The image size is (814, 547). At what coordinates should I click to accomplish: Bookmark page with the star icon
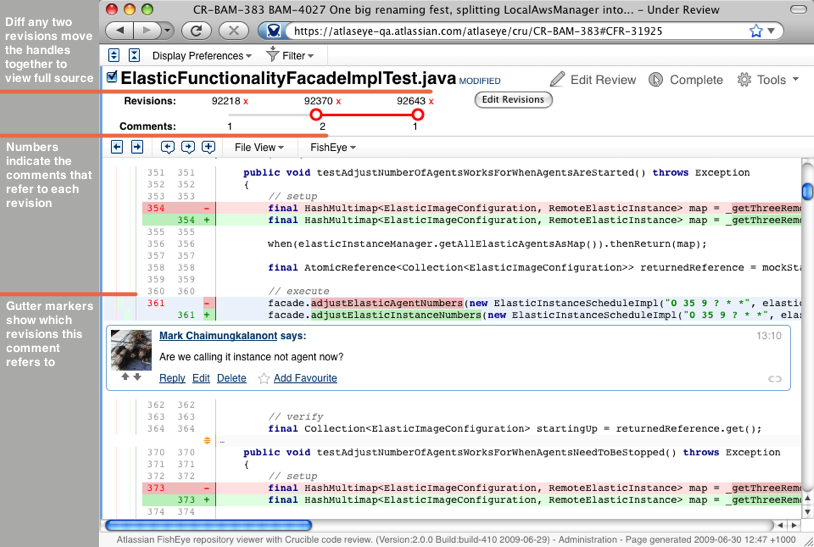click(756, 31)
